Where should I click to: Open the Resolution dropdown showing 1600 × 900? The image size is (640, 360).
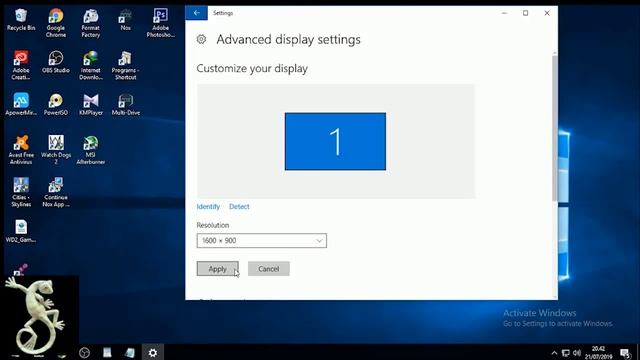click(262, 240)
